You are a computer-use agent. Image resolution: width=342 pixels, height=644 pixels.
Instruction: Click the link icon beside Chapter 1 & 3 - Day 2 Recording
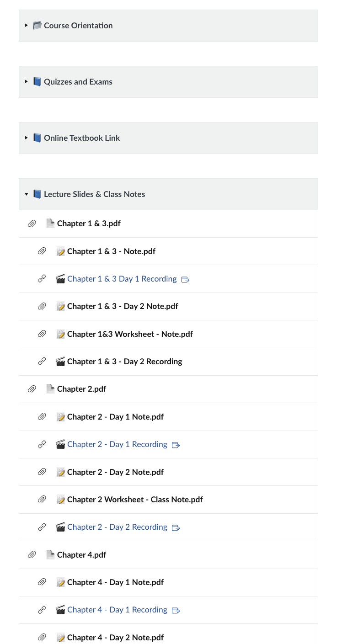pos(42,362)
